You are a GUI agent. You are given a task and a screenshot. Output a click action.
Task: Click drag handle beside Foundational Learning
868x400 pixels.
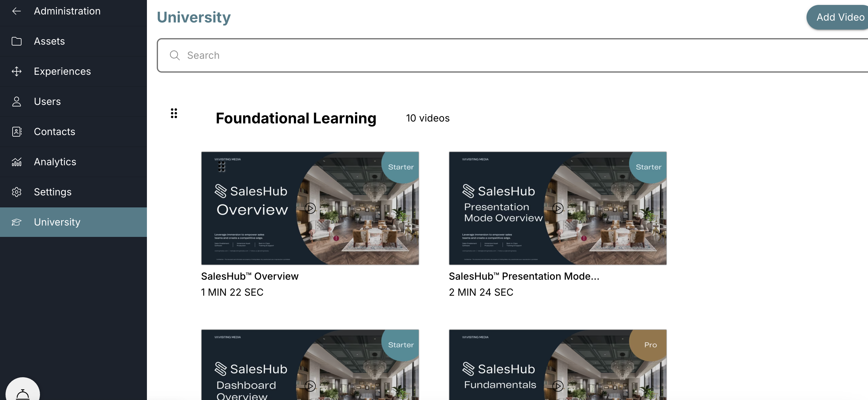(x=174, y=113)
